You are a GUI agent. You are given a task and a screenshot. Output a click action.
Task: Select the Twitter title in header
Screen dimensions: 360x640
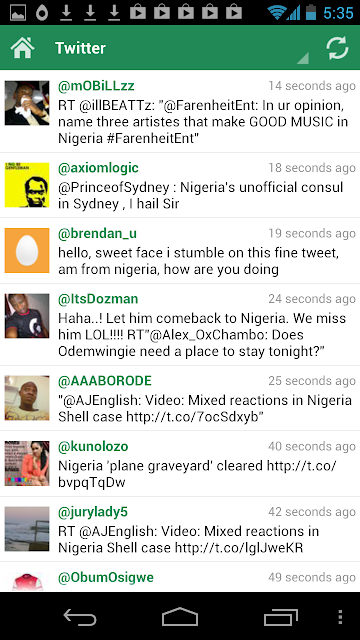coord(80,48)
